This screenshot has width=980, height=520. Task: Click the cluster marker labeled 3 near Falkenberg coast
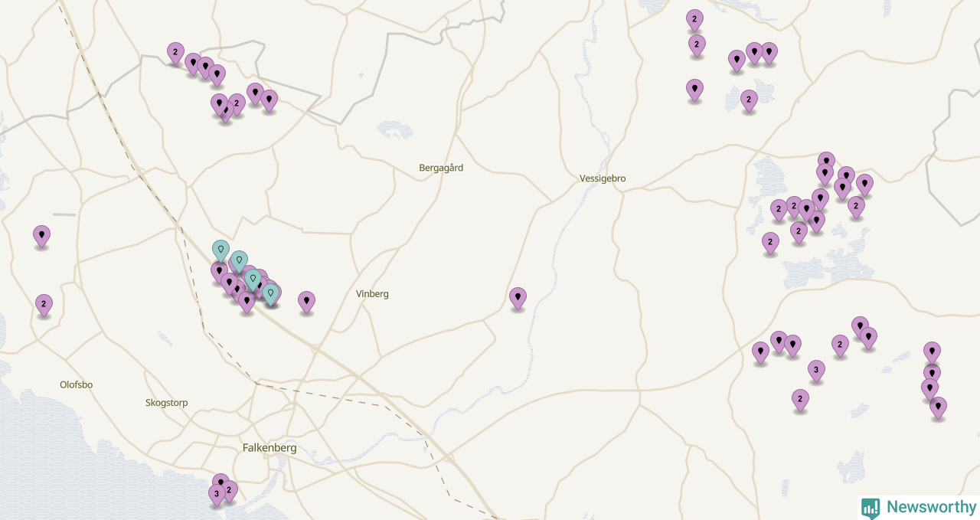coord(217,495)
